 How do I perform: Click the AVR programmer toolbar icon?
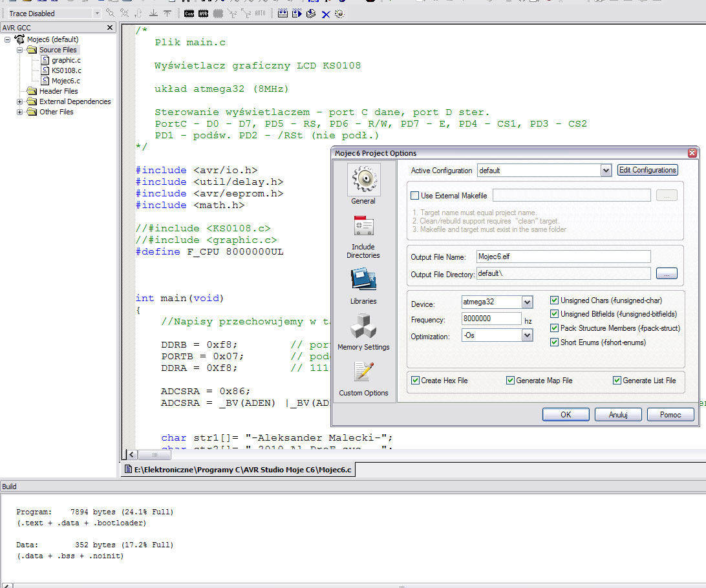tap(204, 14)
